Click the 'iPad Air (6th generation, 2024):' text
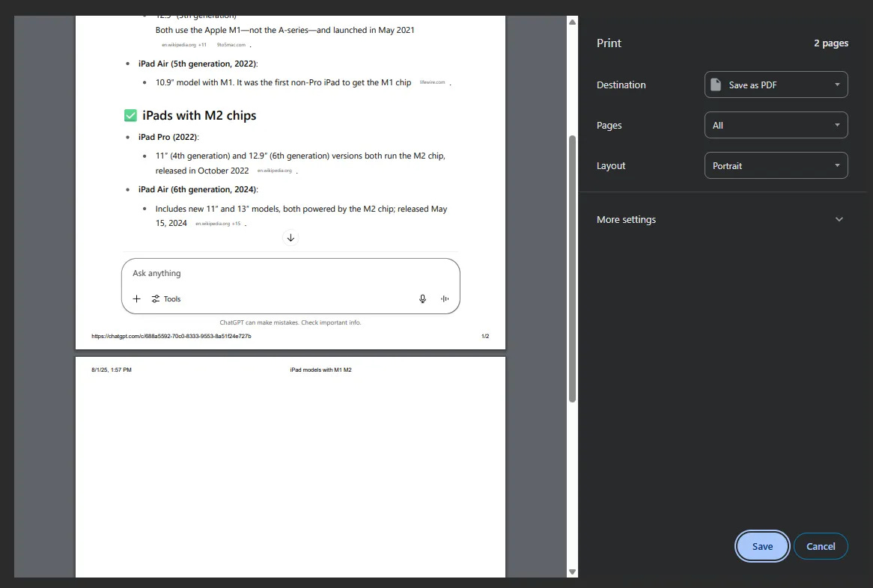The width and height of the screenshot is (873, 588). (198, 189)
